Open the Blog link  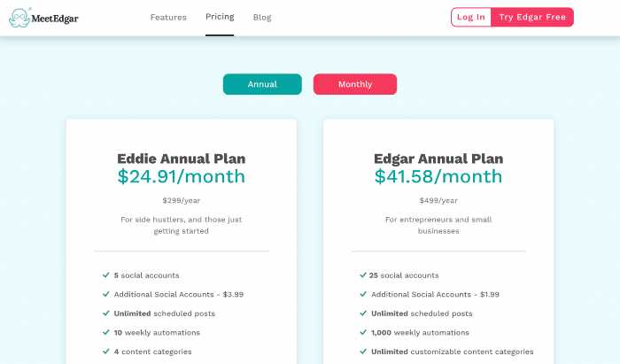click(262, 18)
